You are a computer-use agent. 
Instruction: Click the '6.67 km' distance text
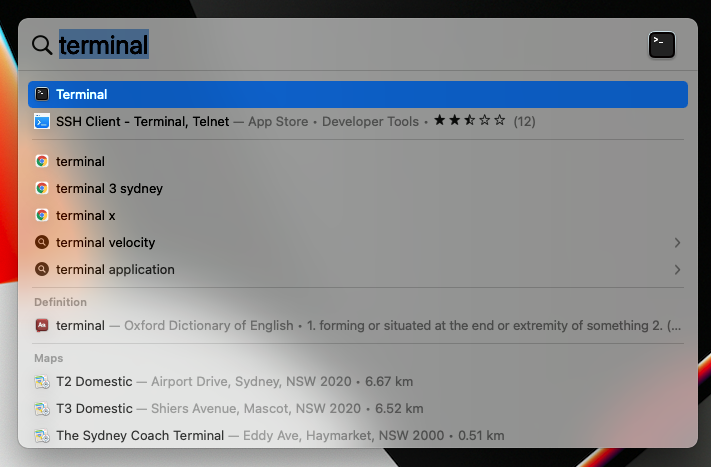click(389, 382)
